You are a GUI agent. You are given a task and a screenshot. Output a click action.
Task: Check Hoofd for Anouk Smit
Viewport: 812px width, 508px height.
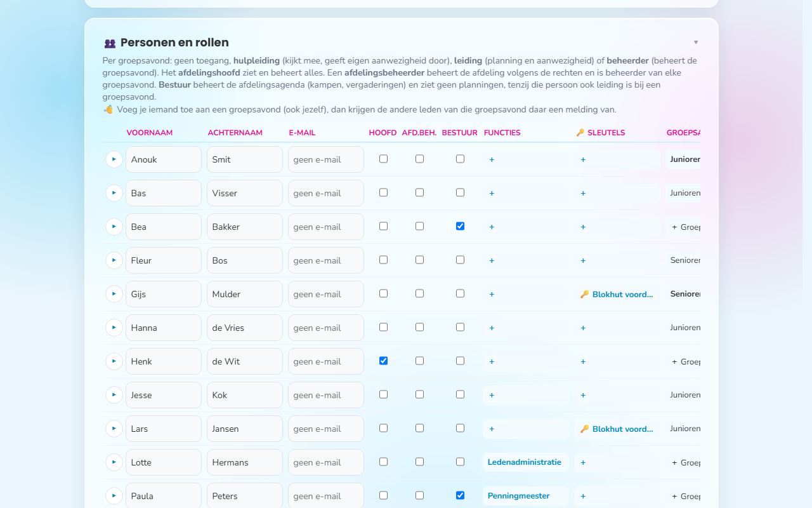(x=383, y=159)
